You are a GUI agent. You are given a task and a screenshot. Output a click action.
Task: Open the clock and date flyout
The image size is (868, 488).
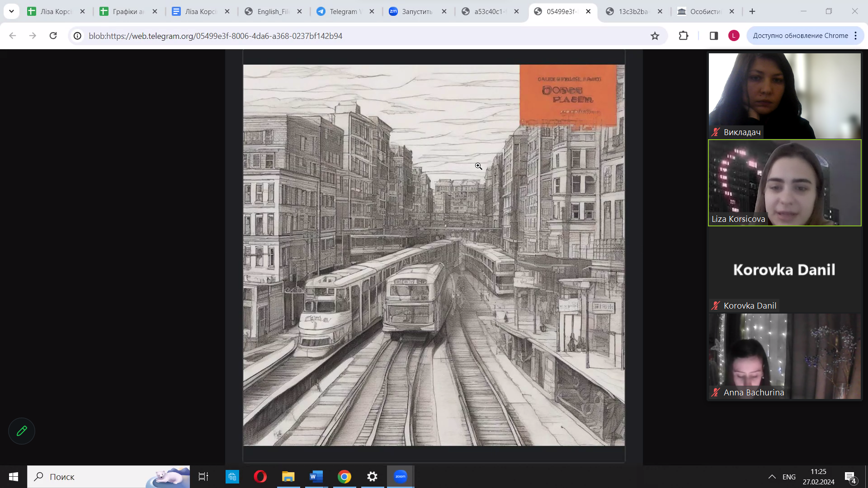pos(818,477)
